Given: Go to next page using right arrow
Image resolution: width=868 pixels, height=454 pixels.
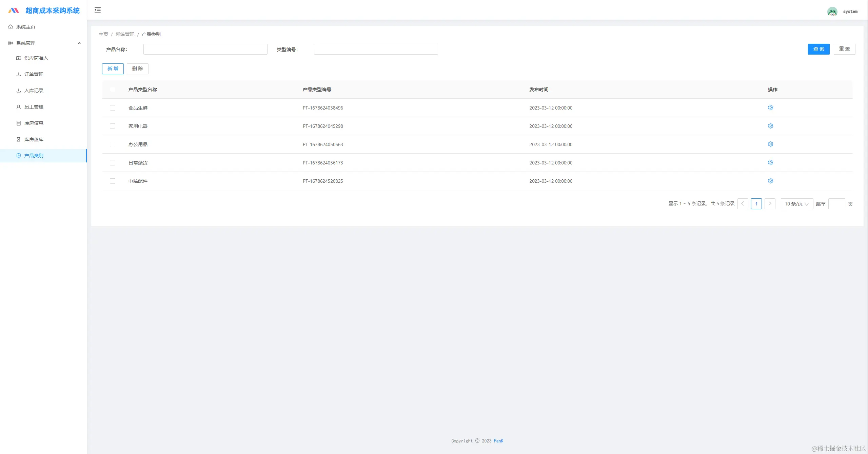Looking at the screenshot, I should point(770,204).
